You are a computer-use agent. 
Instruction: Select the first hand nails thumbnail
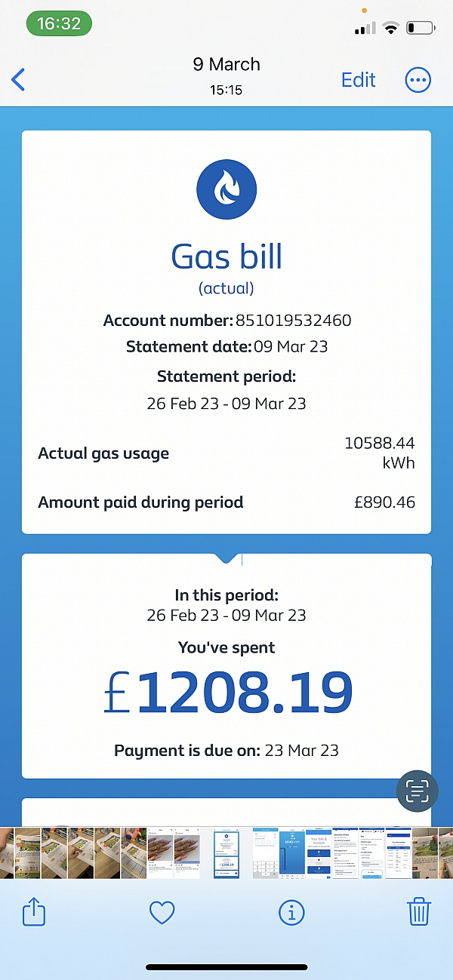[x=160, y=853]
